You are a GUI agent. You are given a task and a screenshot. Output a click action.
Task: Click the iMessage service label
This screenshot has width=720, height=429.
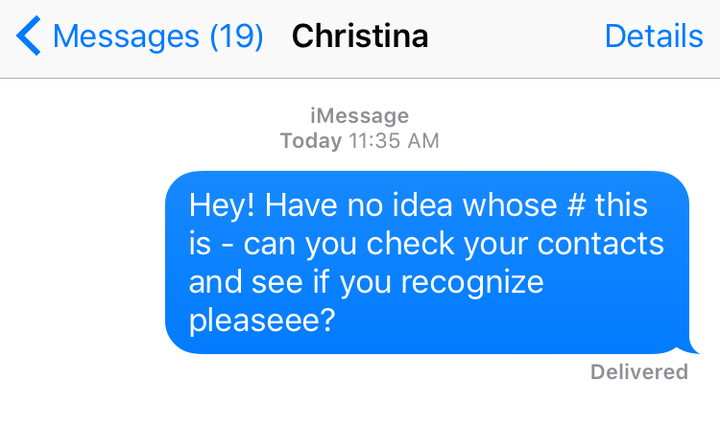coord(360,116)
